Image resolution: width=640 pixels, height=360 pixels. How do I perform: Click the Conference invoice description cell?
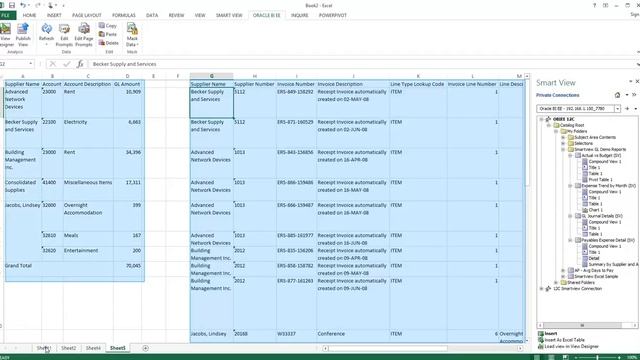coord(353,337)
